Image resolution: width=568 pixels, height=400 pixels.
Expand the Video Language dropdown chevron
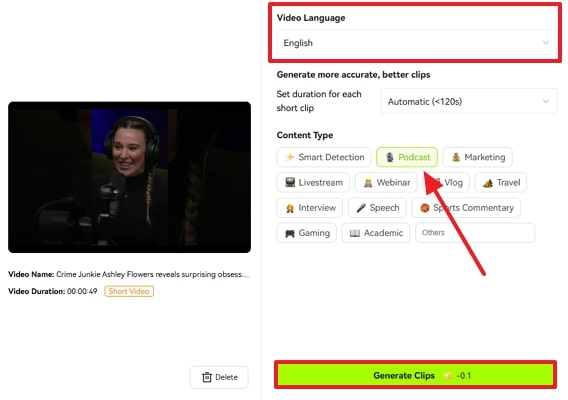point(546,42)
